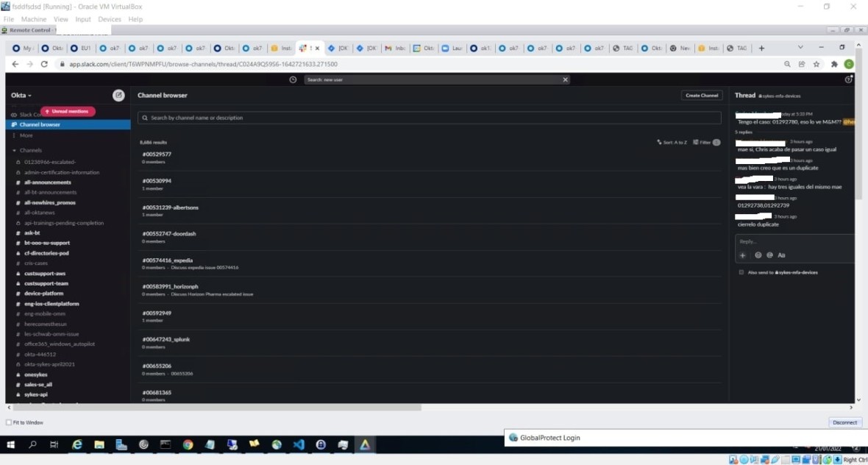Viewport: 868px width, 465px height.
Task: Open the Machine menu in VirtualBox
Action: tap(34, 19)
